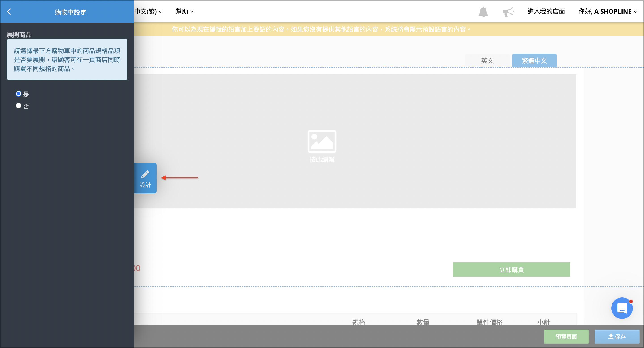
Task: Click the 預覽頁面 button
Action: click(x=566, y=337)
